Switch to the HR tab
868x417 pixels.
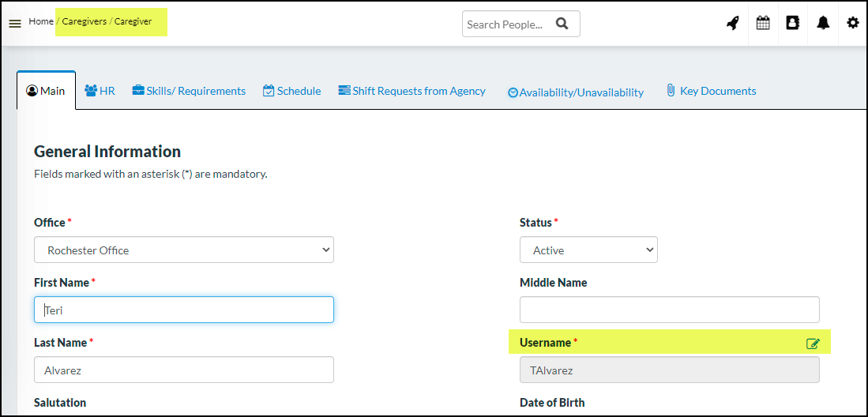[x=100, y=91]
